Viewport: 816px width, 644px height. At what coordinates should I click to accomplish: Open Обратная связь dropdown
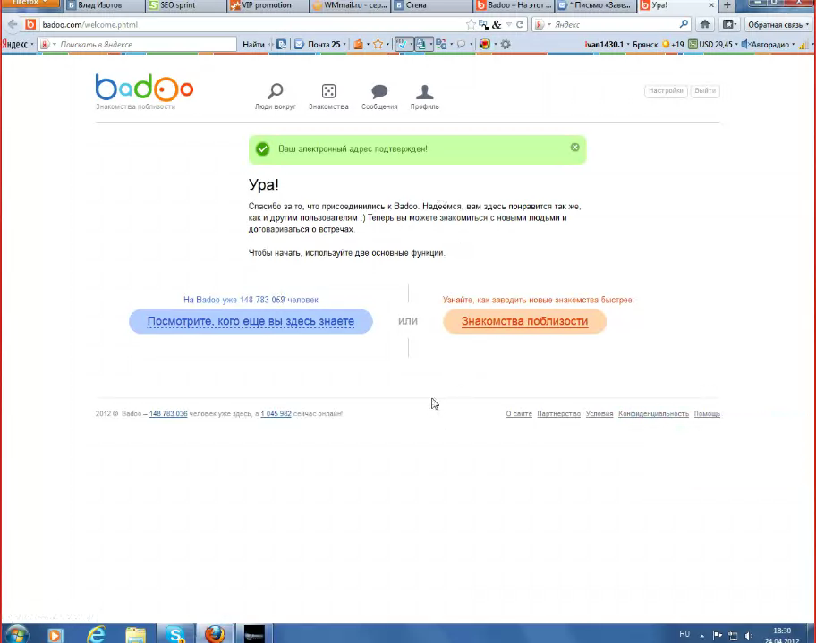[778, 24]
